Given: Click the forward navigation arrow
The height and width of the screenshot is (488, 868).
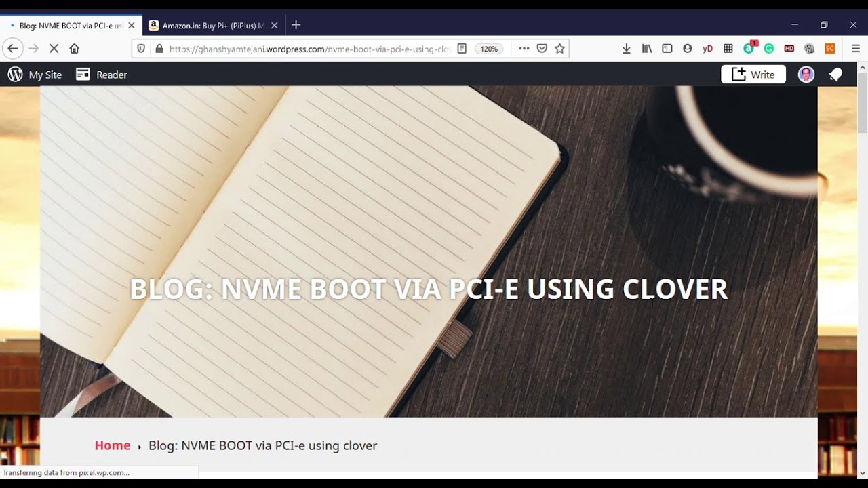Looking at the screenshot, I should pos(34,49).
